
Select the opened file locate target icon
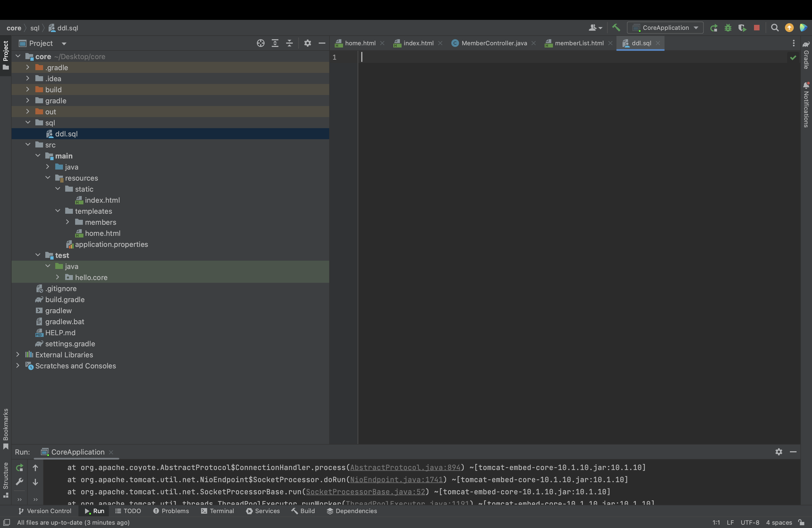coord(261,43)
